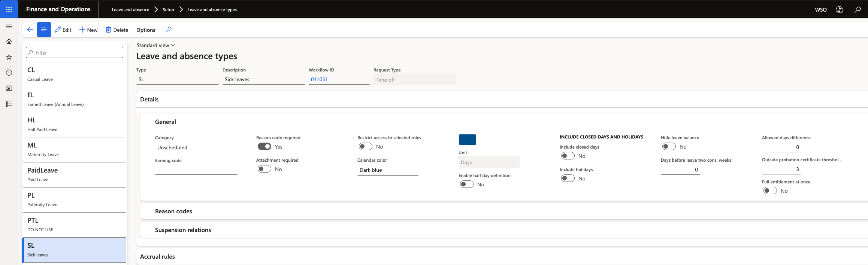Open Standard view dropdown
Viewport: 868px width, 265px height.
tap(156, 45)
